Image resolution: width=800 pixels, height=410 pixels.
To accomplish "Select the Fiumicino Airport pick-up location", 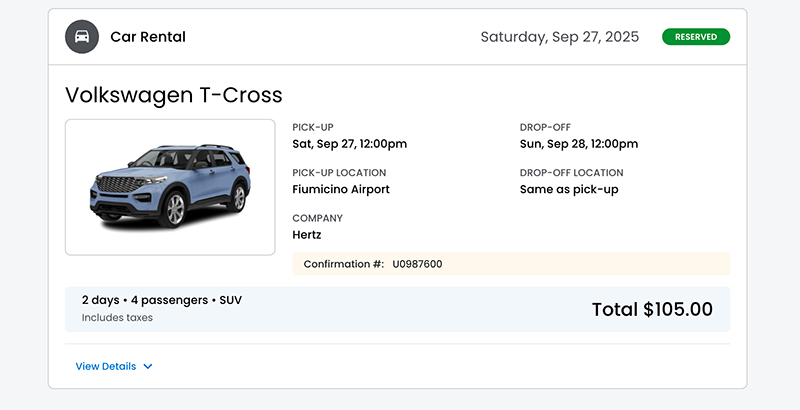I will (341, 189).
